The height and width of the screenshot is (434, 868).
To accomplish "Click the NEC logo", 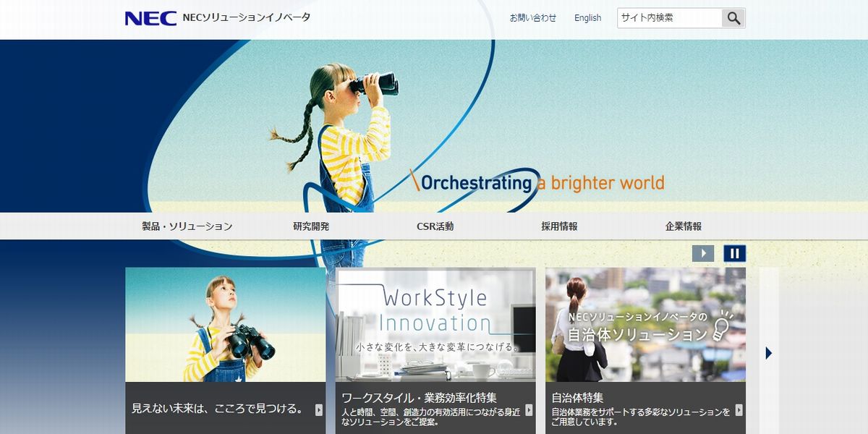I will coord(150,18).
